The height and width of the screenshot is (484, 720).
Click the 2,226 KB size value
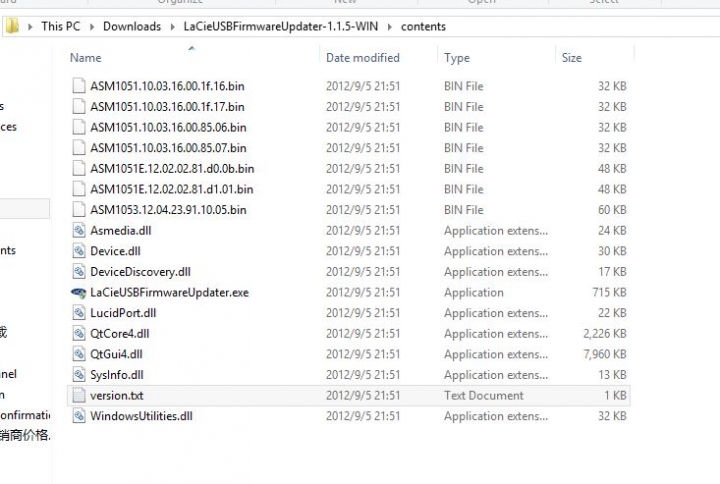[x=605, y=333]
